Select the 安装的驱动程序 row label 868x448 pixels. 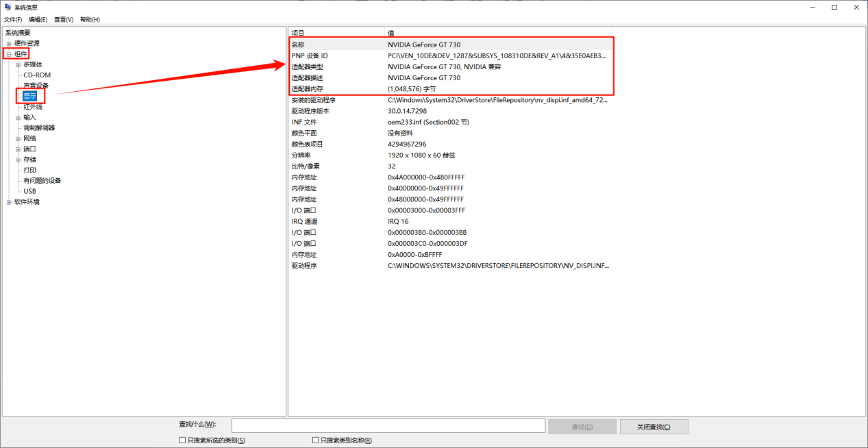pyautogui.click(x=313, y=100)
